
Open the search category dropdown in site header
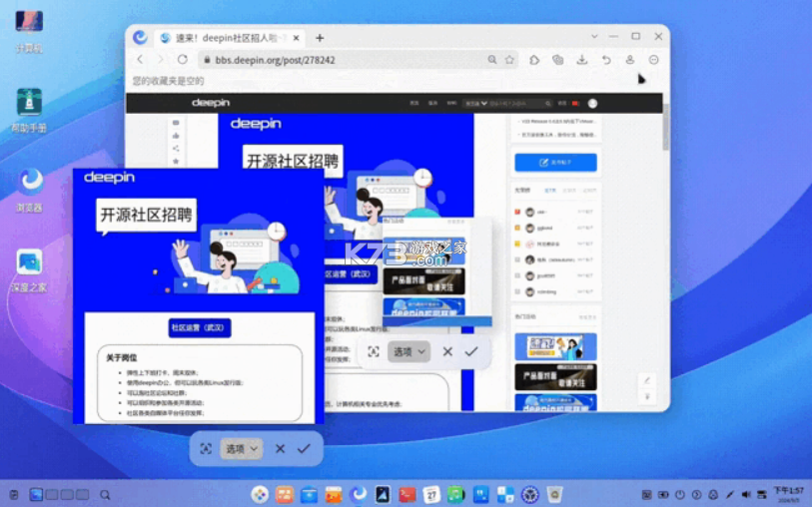pyautogui.click(x=475, y=104)
